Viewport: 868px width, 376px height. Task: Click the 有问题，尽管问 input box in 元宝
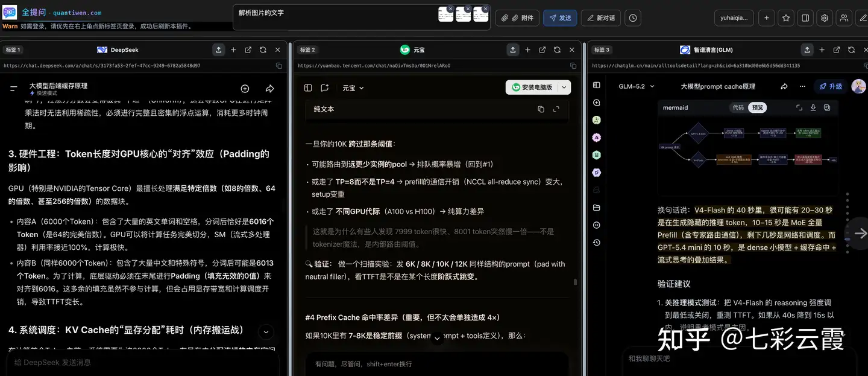coord(437,364)
